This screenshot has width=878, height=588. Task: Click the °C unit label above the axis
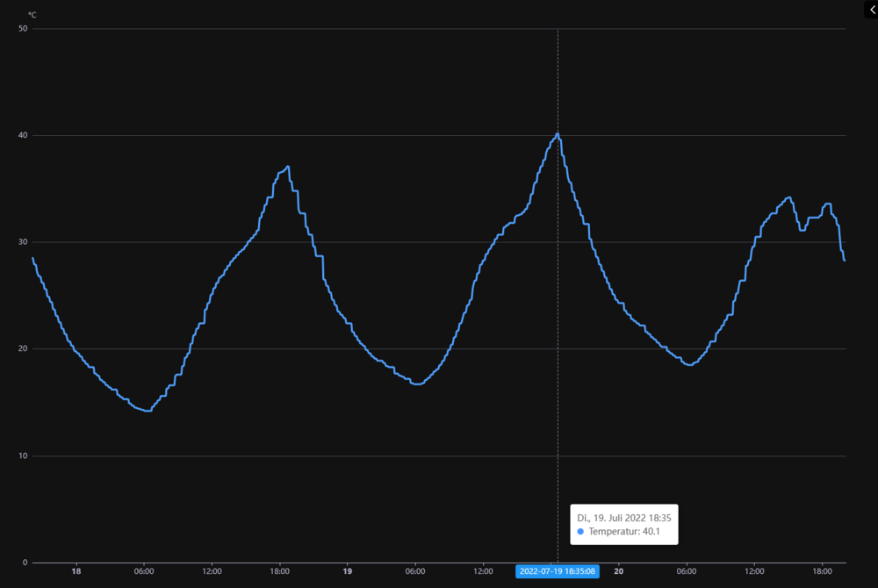coord(32,15)
